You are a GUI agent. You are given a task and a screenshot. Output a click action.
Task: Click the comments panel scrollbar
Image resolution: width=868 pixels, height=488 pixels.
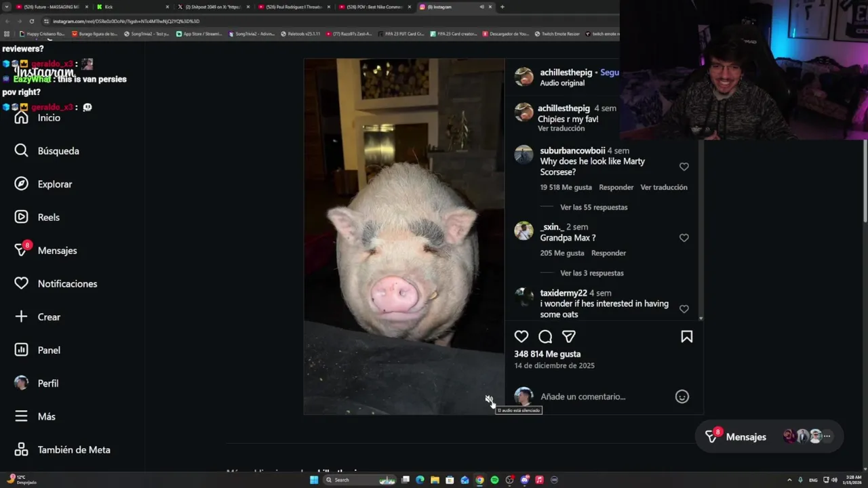pyautogui.click(x=701, y=229)
